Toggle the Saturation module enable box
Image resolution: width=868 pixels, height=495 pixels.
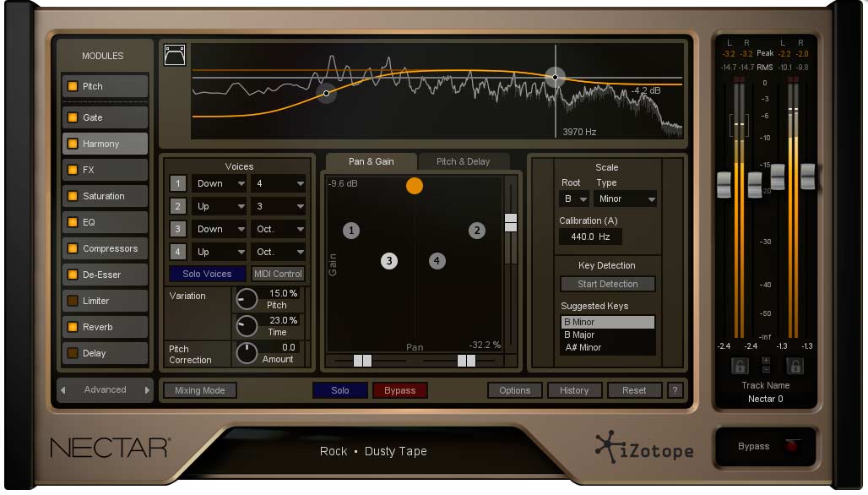click(73, 196)
